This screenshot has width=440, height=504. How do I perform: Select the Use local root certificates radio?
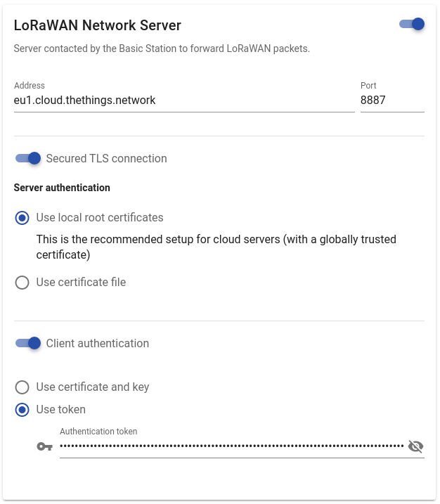pyautogui.click(x=22, y=218)
